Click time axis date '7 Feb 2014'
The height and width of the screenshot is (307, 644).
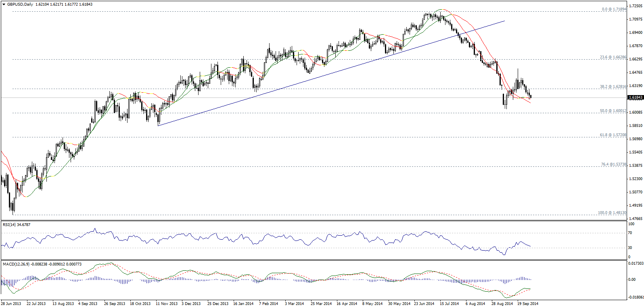[x=269, y=304]
